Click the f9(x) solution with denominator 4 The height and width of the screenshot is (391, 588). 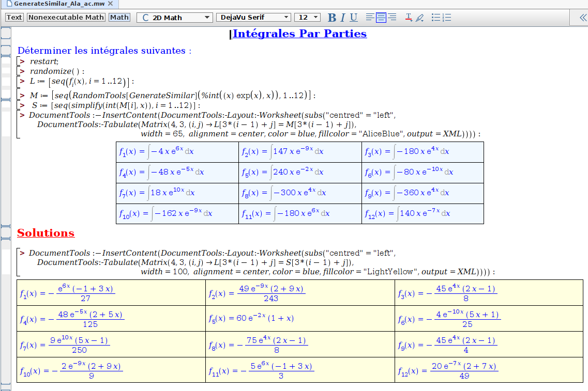(489, 345)
